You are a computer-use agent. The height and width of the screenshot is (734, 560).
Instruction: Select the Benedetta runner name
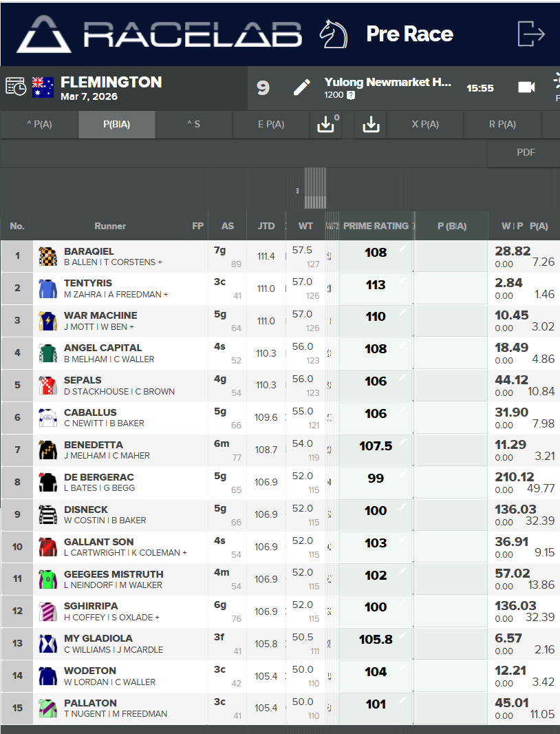tap(94, 445)
